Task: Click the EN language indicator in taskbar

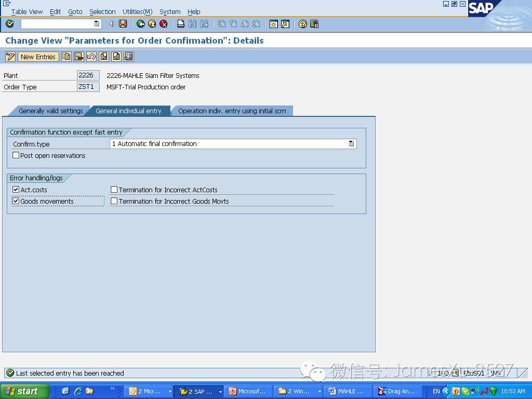Action: point(436,392)
